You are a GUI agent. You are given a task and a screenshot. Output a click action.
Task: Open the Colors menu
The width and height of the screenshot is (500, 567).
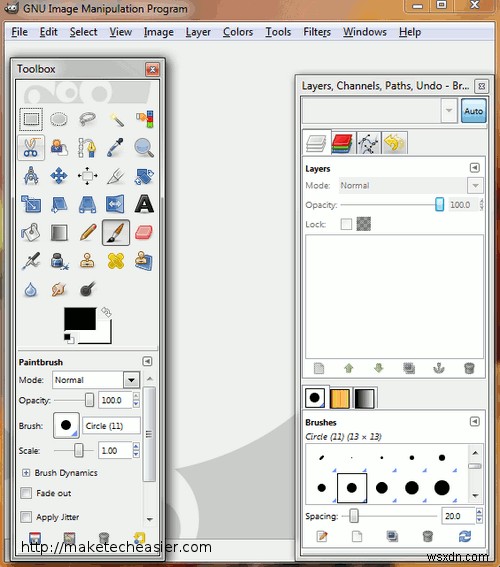tap(238, 32)
